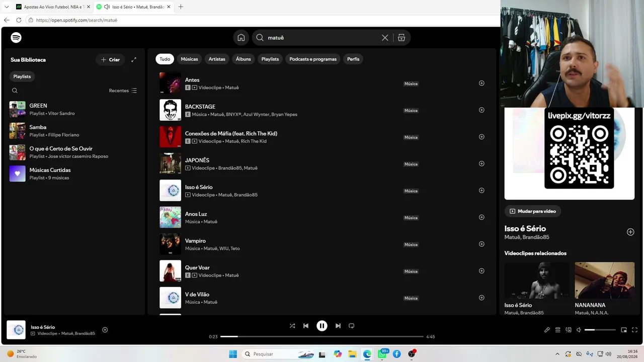This screenshot has height=362, width=644.
Task: Open the Isso é Sério related video thumbnail
Action: [x=537, y=281]
